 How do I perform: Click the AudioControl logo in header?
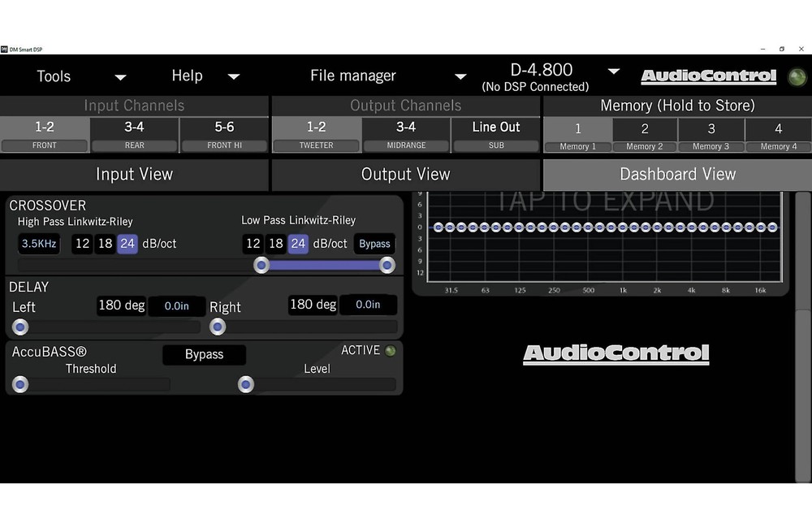pyautogui.click(x=708, y=76)
